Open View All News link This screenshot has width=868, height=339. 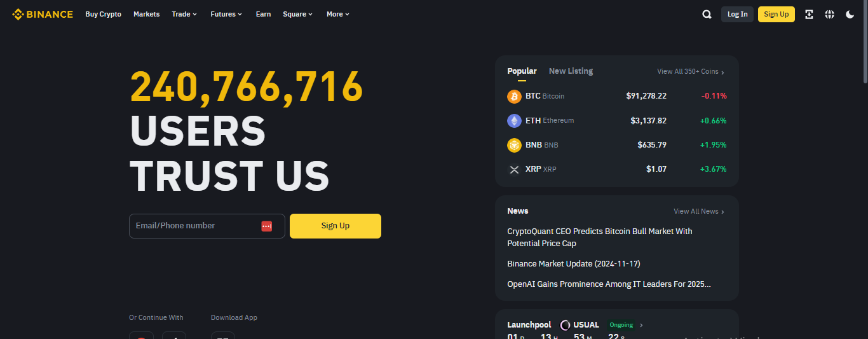(699, 211)
